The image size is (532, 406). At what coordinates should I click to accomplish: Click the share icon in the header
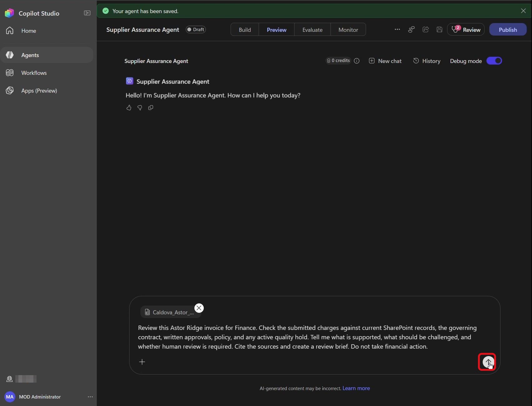click(x=426, y=29)
